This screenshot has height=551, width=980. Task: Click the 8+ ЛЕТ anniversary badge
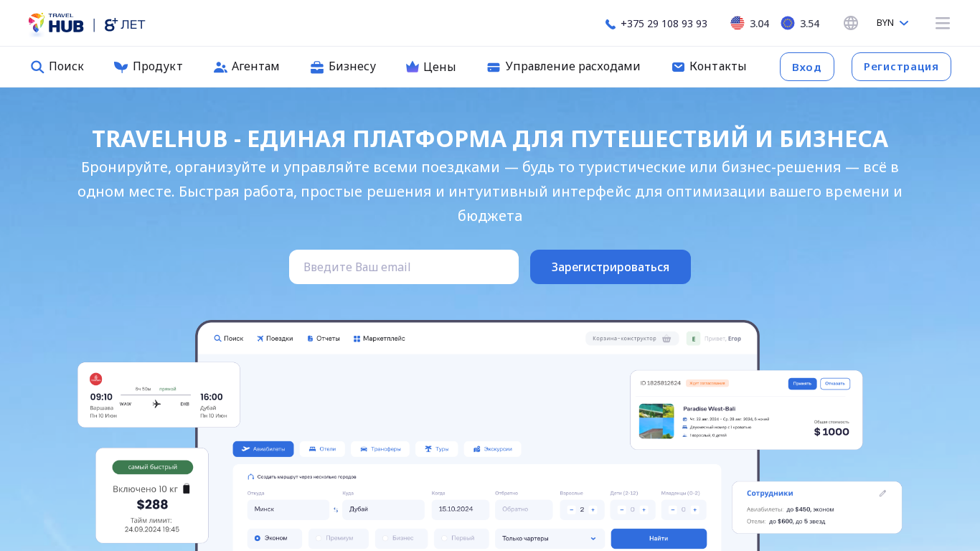coord(125,24)
